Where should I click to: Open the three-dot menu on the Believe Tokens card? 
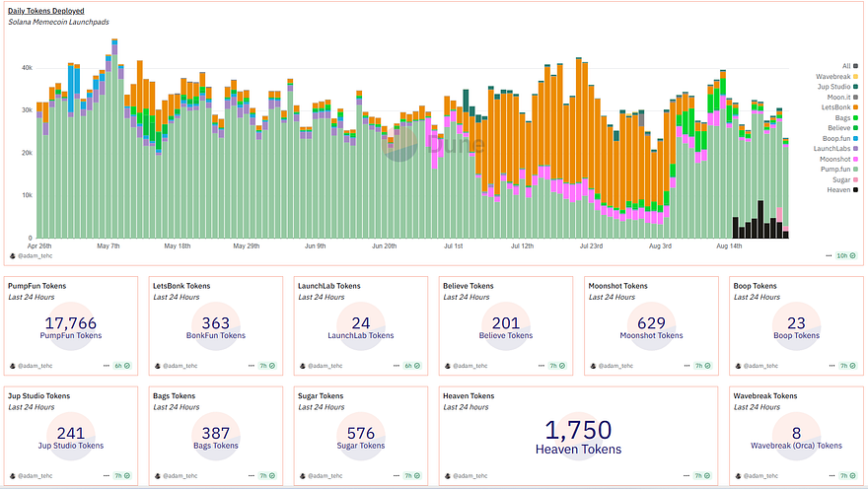click(541, 366)
